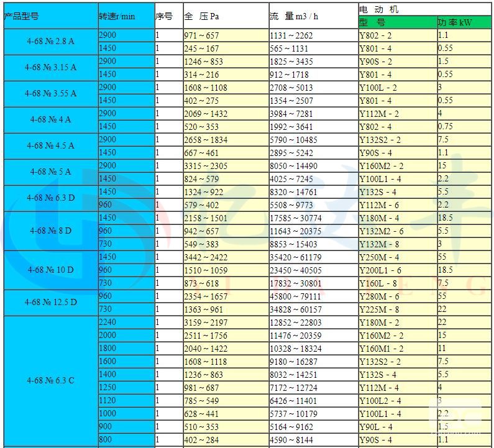Screen dimensions: 494x448
Task: Click the 4-68 № 6.3 C model cell
Action: (x=49, y=380)
